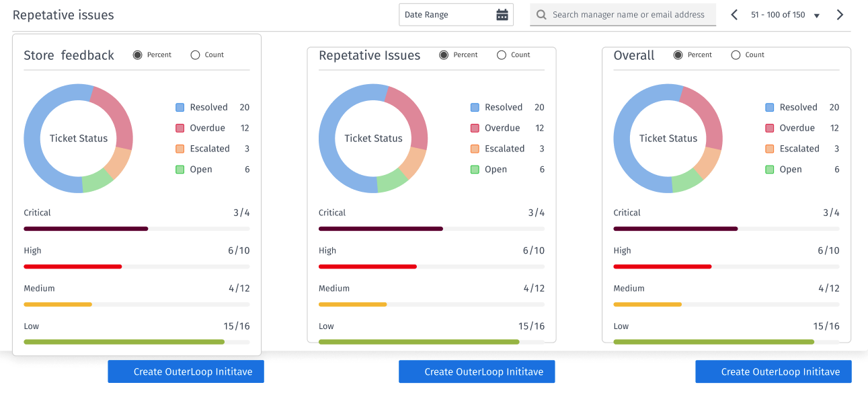The width and height of the screenshot is (868, 393).
Task: Type in the search manager name field
Action: (628, 15)
